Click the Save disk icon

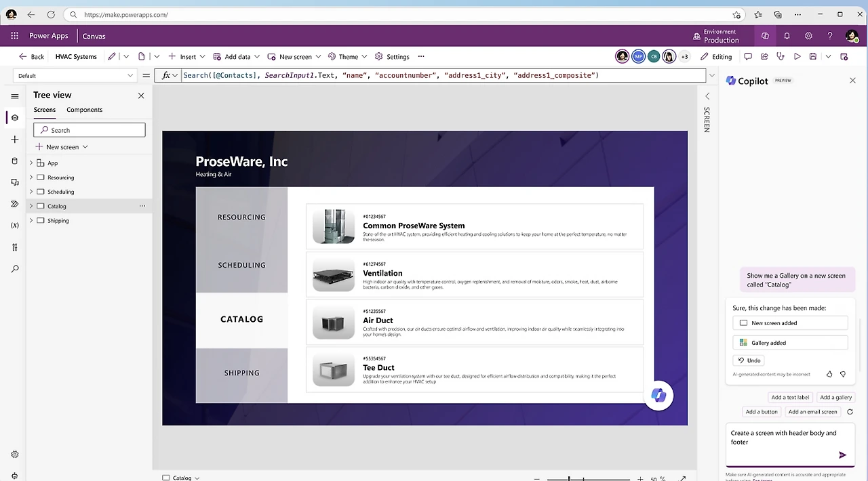point(813,57)
